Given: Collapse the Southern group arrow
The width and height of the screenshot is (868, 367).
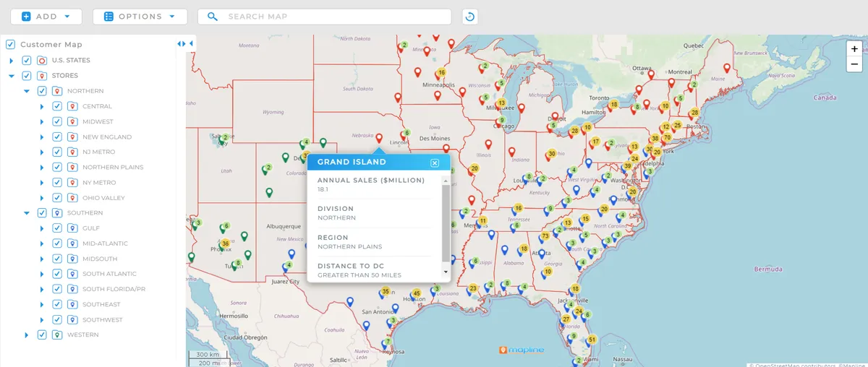Looking at the screenshot, I should [27, 213].
